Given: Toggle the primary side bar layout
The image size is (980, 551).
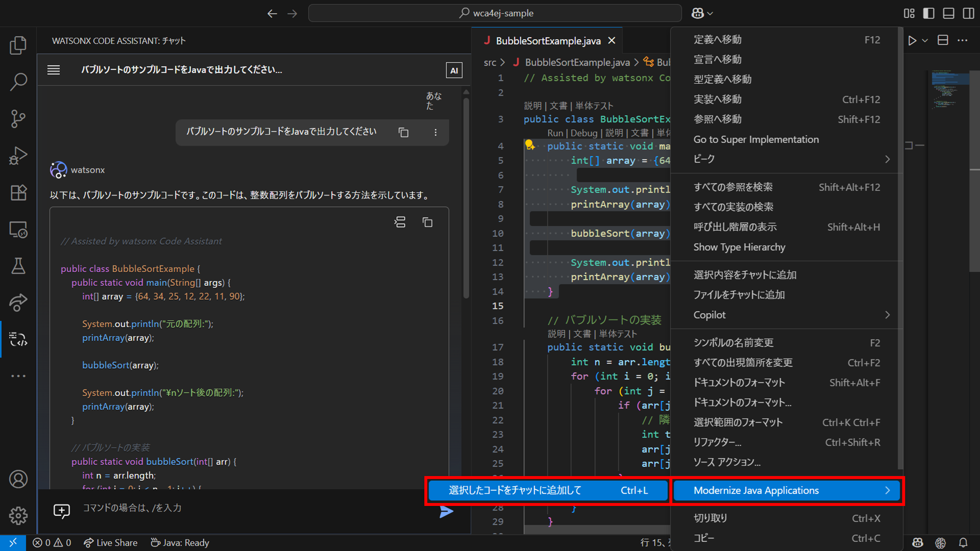Looking at the screenshot, I should click(929, 13).
